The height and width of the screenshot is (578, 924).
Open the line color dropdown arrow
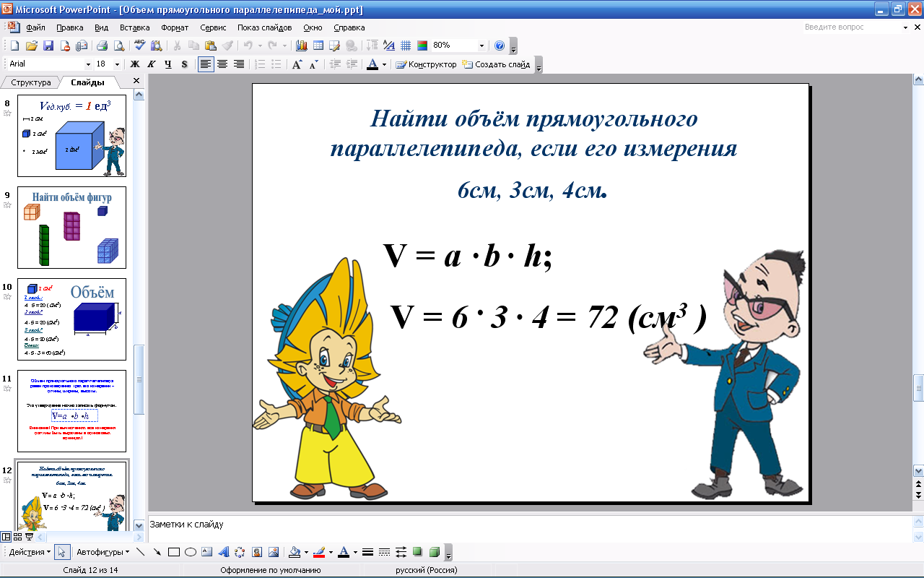(x=331, y=552)
